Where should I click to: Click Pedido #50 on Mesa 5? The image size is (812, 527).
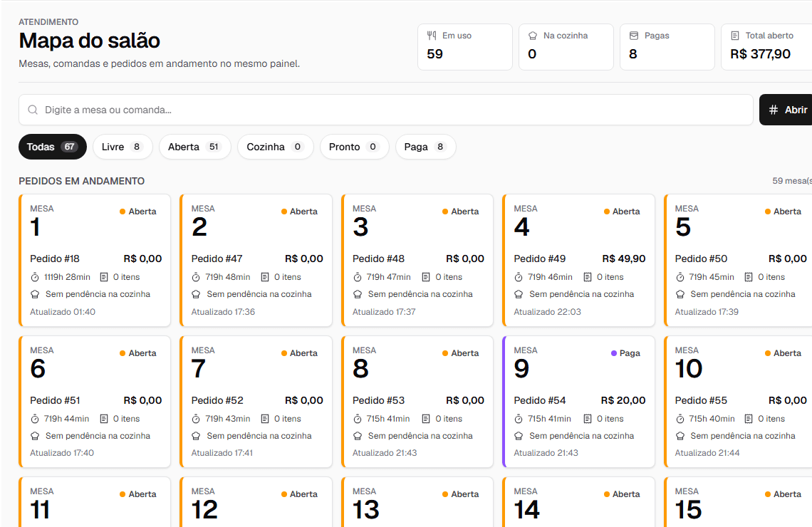pyautogui.click(x=701, y=259)
